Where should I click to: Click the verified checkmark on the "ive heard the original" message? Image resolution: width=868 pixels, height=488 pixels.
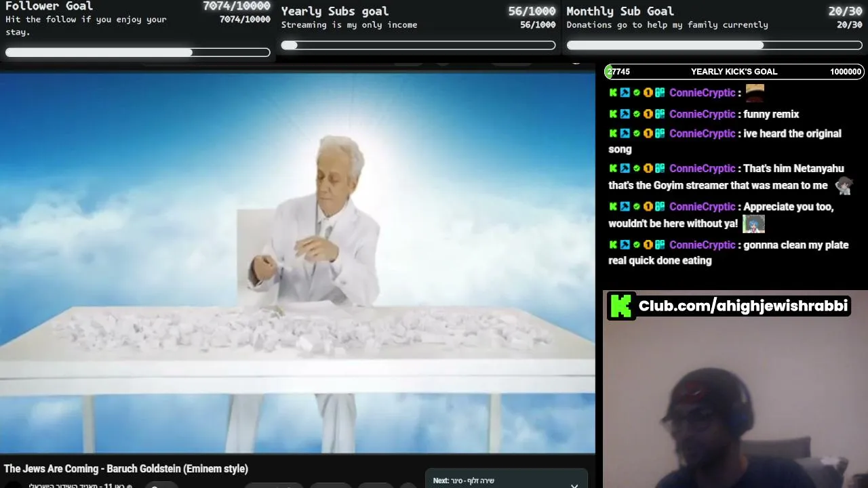point(636,134)
